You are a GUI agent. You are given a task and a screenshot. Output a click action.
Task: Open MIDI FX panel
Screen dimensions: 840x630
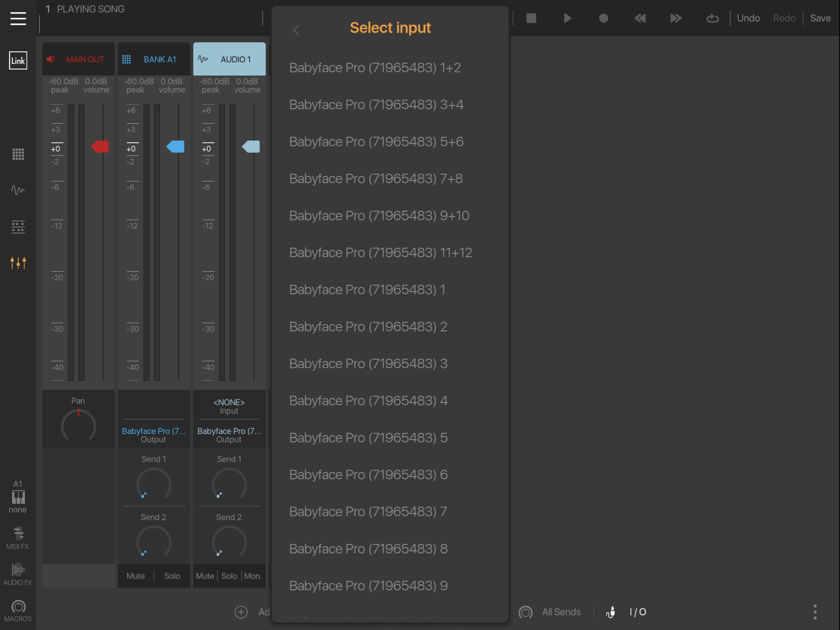click(18, 538)
